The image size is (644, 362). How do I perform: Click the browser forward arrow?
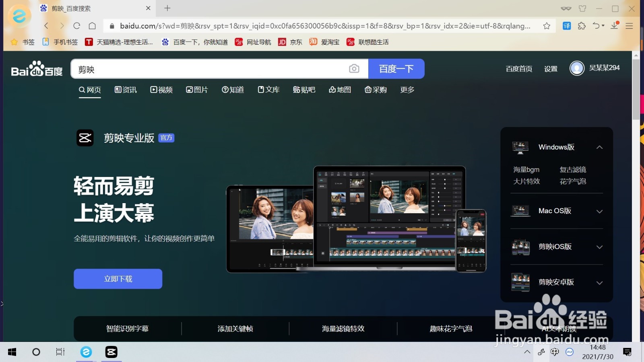62,26
